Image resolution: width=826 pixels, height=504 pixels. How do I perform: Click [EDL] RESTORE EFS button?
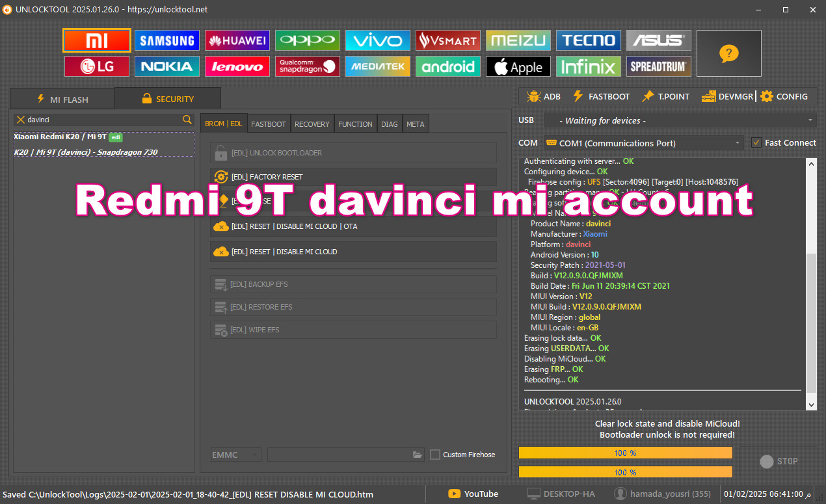(353, 307)
